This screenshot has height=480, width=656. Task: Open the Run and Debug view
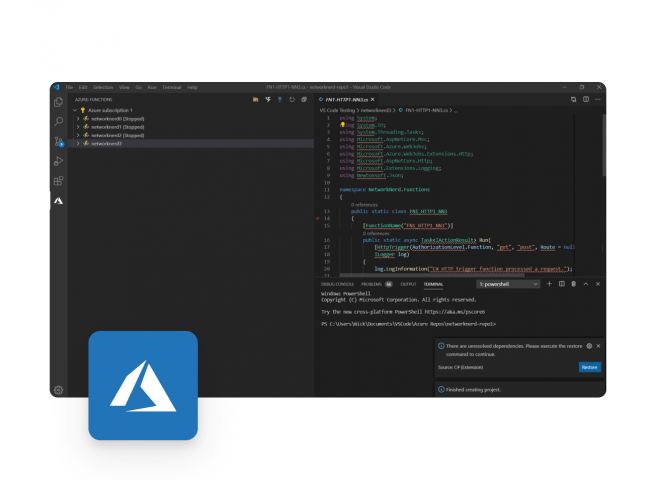(x=59, y=161)
